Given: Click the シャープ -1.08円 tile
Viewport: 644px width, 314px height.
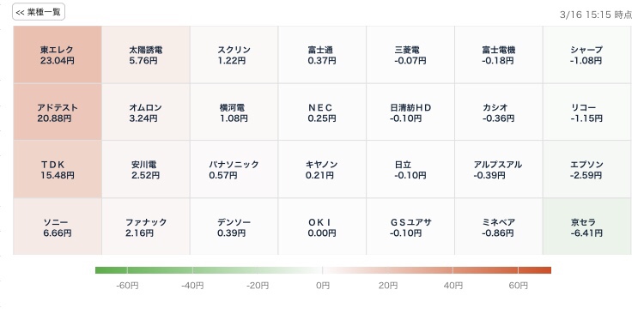Looking at the screenshot, I should point(587,55).
